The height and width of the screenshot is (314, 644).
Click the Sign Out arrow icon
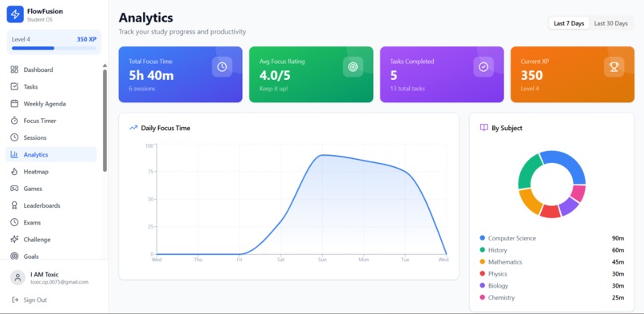[x=15, y=300]
